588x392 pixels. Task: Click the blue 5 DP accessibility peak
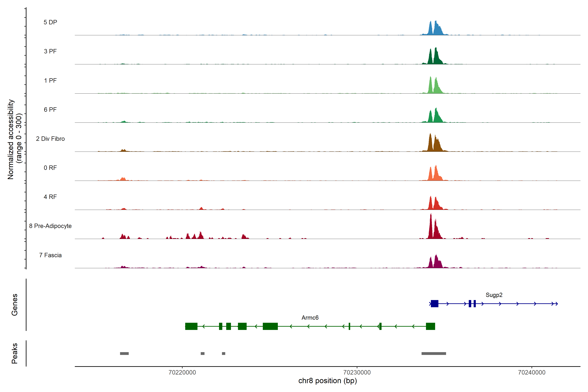pos(436,29)
